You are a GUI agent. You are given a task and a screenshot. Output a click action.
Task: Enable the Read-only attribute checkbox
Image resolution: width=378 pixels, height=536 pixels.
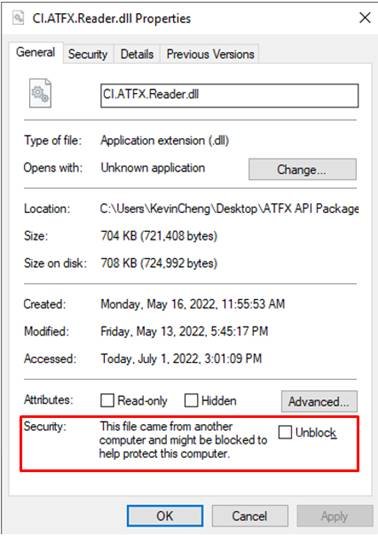tap(107, 400)
